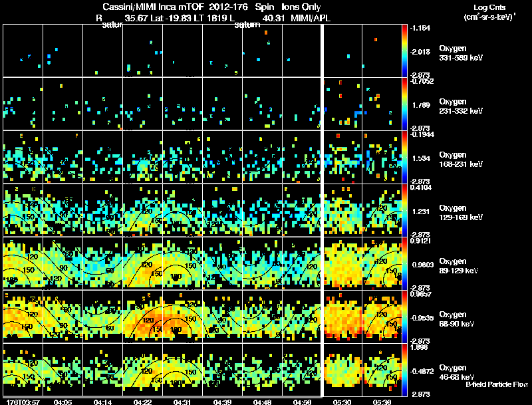Click the Oxygen 89-129 keV label
The height and width of the screenshot is (405, 532).
(x=459, y=266)
